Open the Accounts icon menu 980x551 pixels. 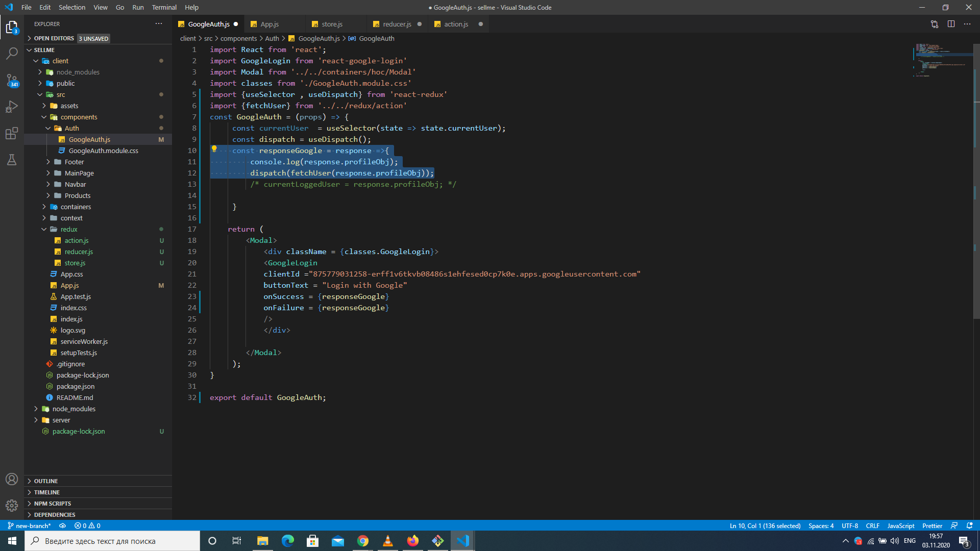[x=12, y=479]
